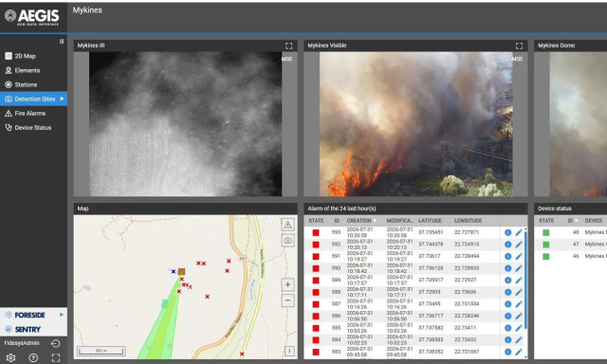Show info for alarm 592
The width and height of the screenshot is (607, 364).
508,245
